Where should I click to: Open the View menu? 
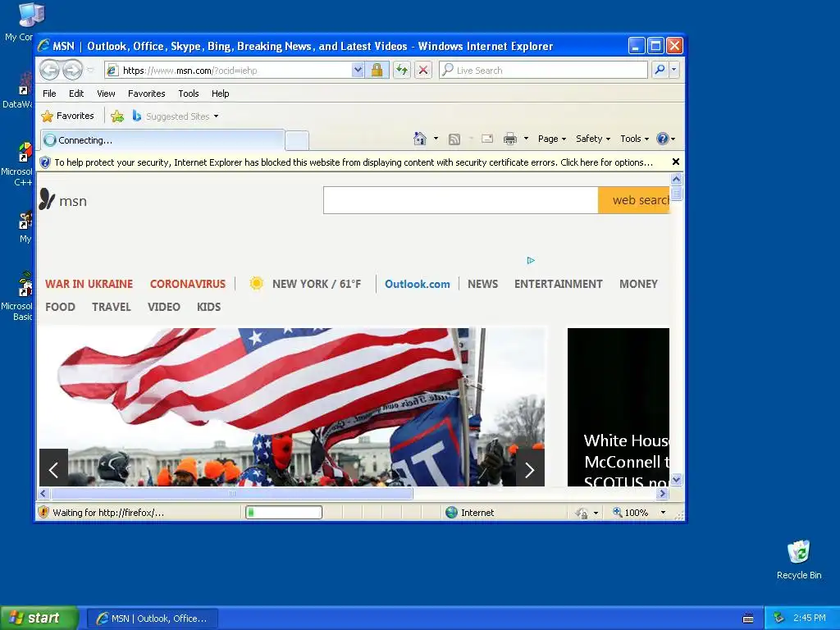tap(106, 94)
